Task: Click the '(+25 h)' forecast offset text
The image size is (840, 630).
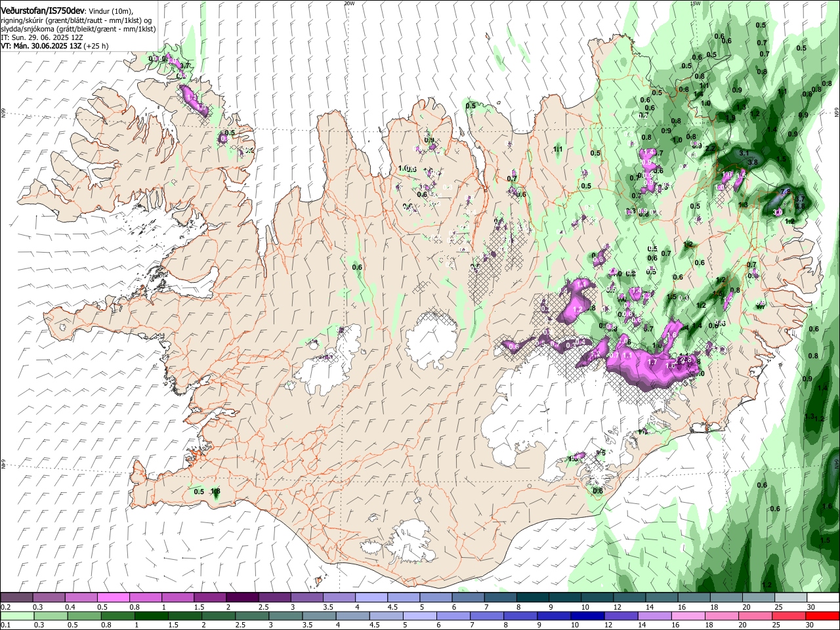Action: pyautogui.click(x=96, y=46)
